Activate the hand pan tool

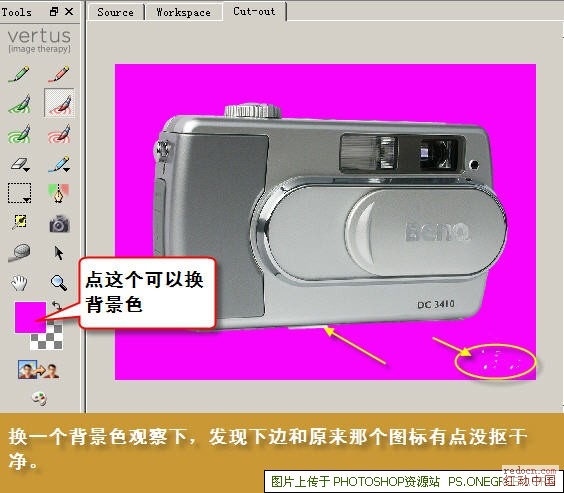point(19,283)
